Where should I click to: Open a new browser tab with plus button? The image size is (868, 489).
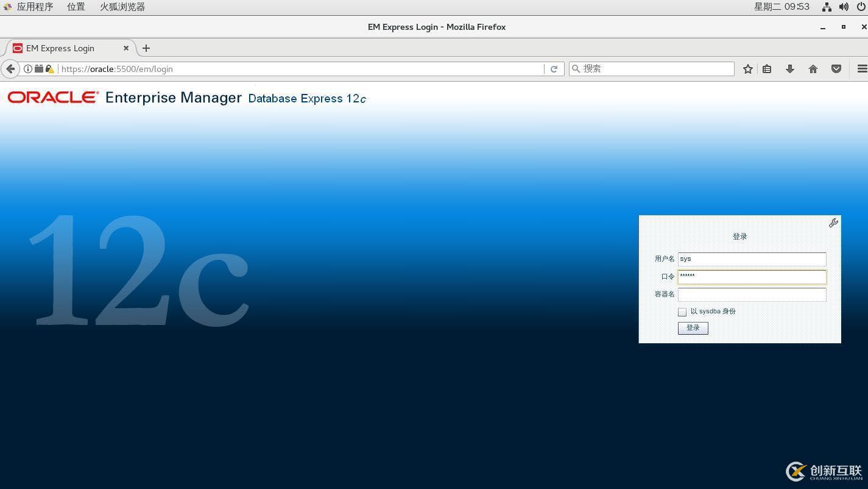tap(146, 48)
